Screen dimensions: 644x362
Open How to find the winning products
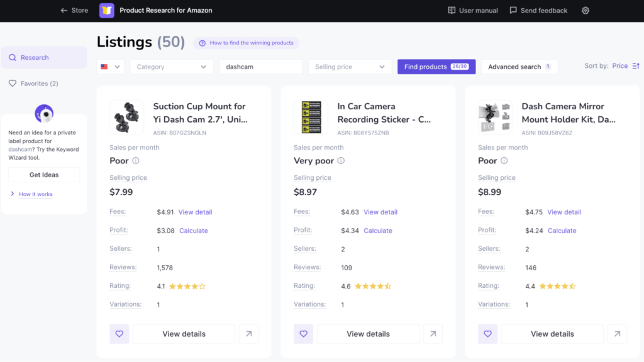(247, 43)
